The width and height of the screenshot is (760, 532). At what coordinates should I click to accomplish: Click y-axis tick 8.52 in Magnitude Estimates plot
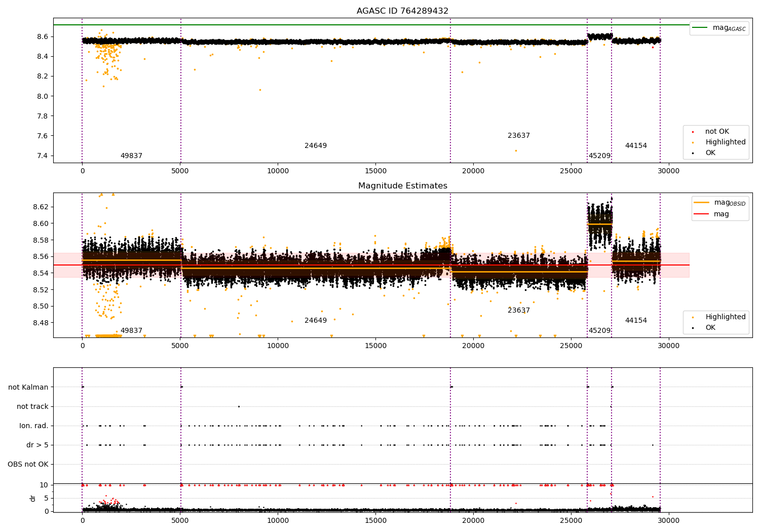[x=40, y=290]
